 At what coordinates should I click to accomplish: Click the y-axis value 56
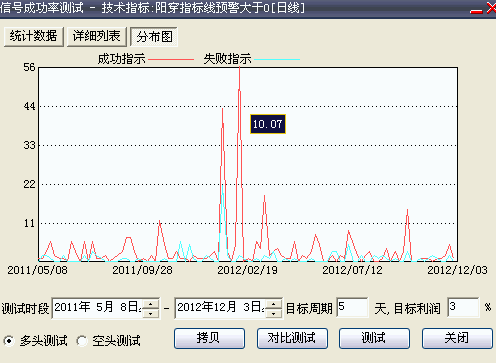click(29, 67)
